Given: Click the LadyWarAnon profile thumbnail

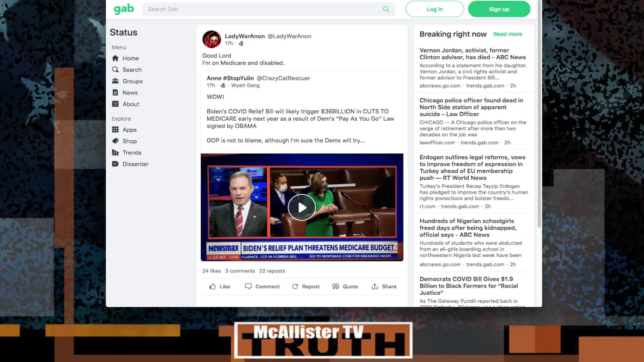Looking at the screenshot, I should pos(211,39).
